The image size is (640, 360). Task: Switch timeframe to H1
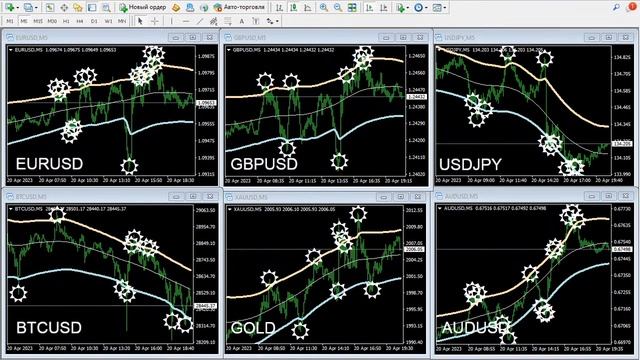[x=66, y=21]
